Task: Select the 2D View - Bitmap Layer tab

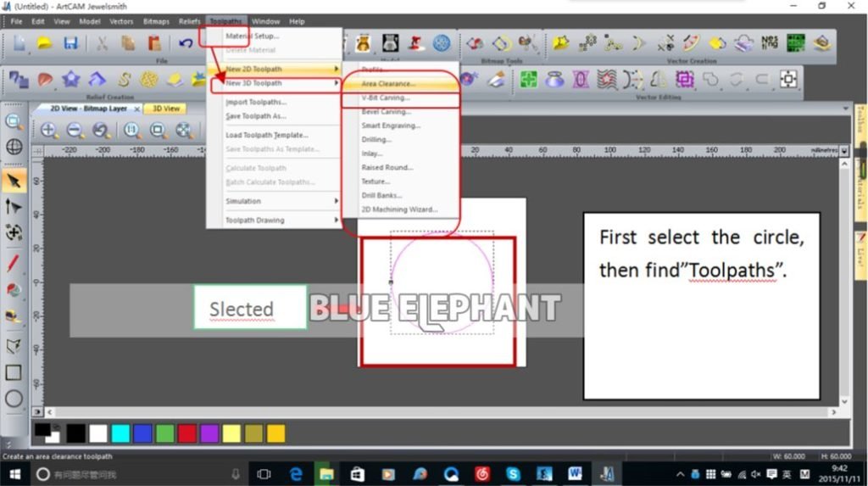Action: [x=88, y=109]
